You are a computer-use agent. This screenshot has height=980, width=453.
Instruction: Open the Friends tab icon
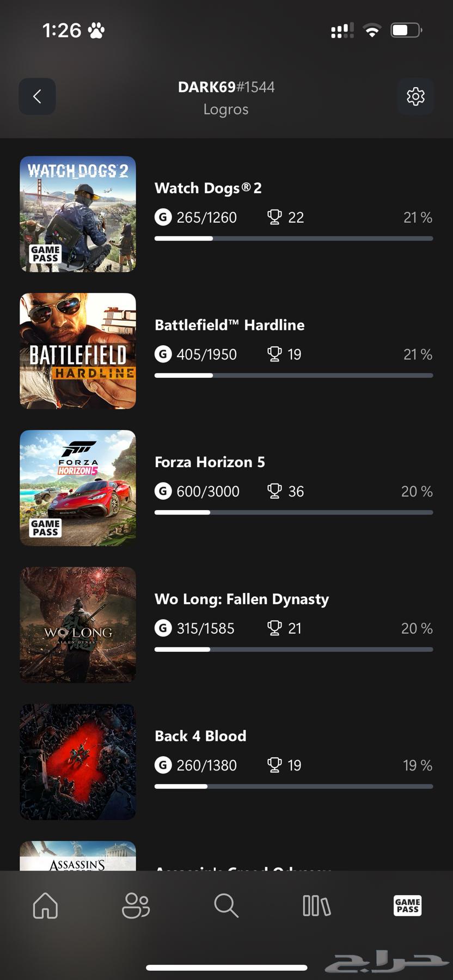(136, 905)
